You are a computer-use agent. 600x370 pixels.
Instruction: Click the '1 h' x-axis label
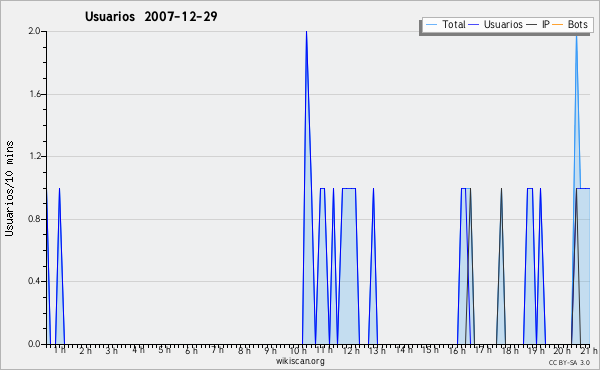(60, 350)
